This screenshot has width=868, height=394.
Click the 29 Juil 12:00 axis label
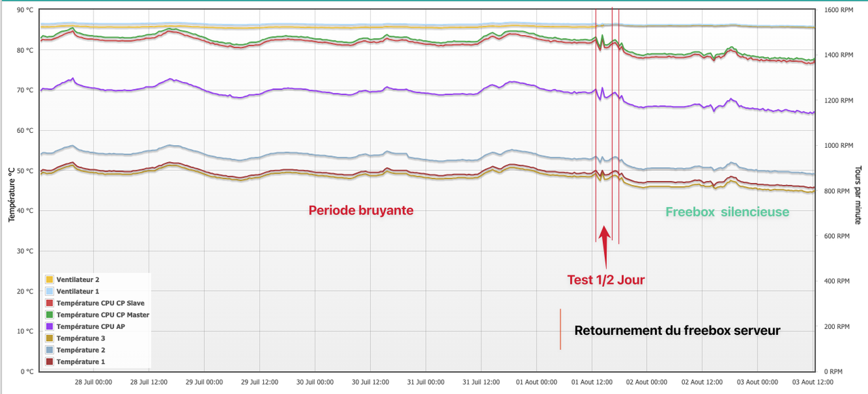(260, 382)
